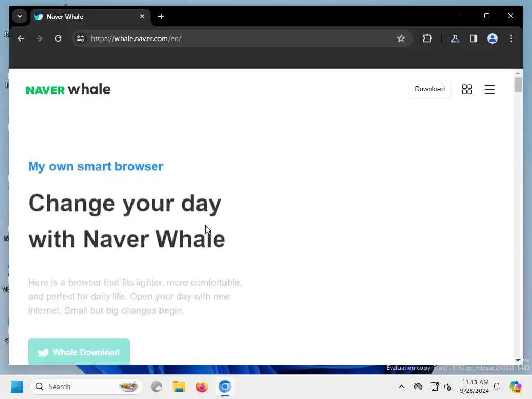Toggle the browser side panel
Viewport: 532px width, 399px height.
point(474,38)
